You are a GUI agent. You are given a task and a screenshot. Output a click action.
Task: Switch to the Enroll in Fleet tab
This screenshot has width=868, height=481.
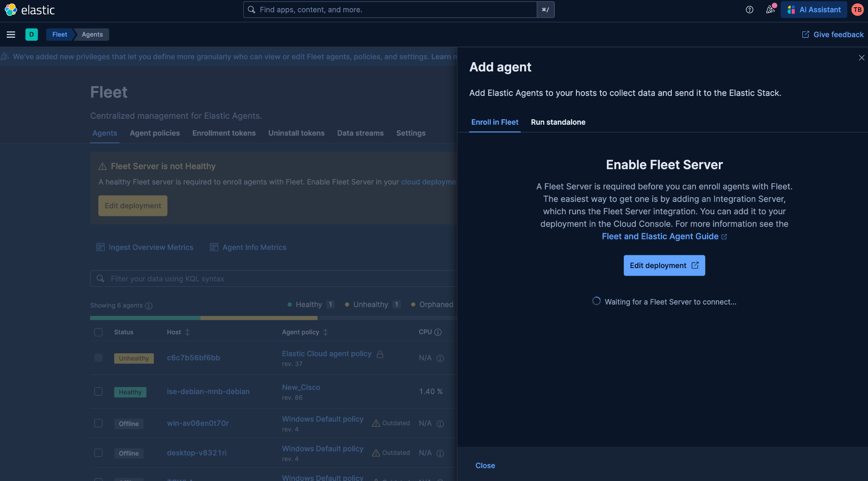495,122
